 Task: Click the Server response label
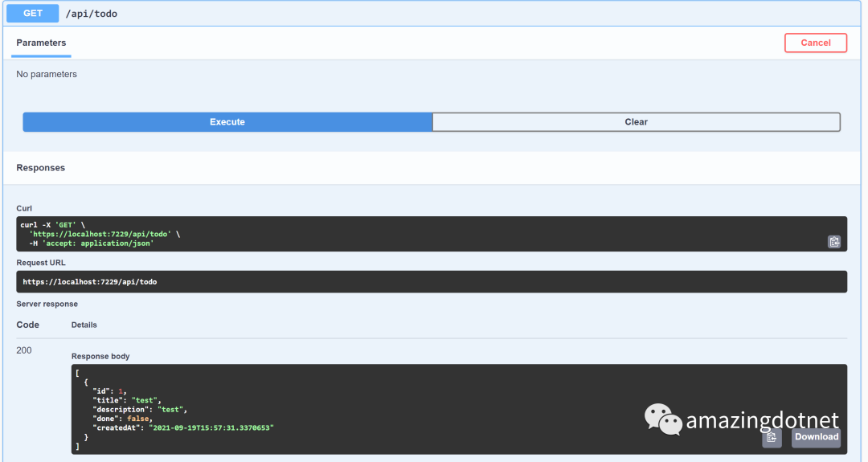click(47, 304)
